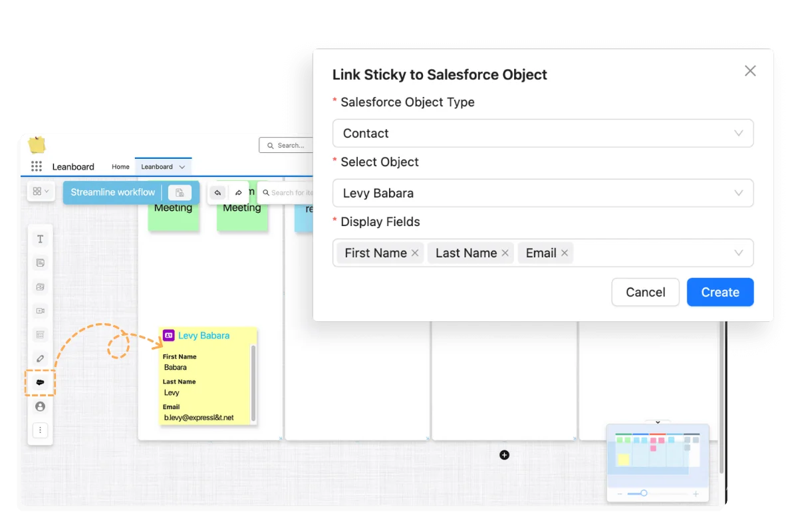798x532 pixels.
Task: Click the user profile icon in the toolbar
Action: 40,406
